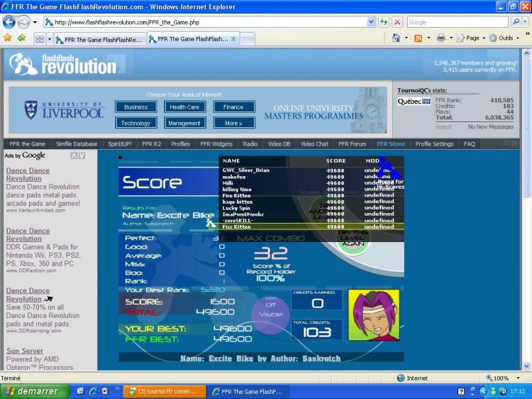
Task: Toggle the purple Off Visible mods button
Action: [270, 314]
